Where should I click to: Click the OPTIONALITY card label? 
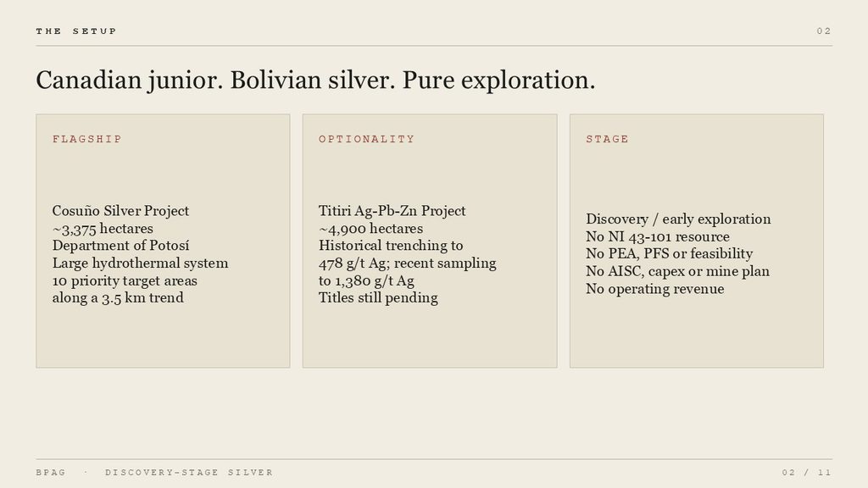click(366, 139)
